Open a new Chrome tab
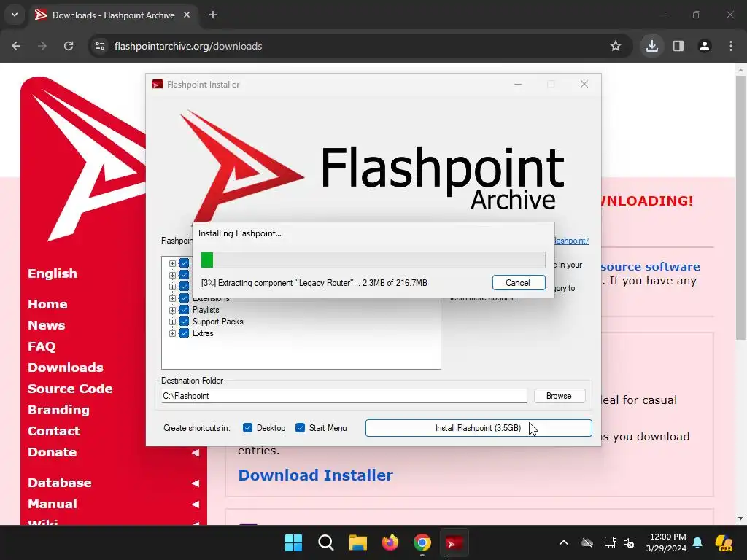 pyautogui.click(x=213, y=15)
